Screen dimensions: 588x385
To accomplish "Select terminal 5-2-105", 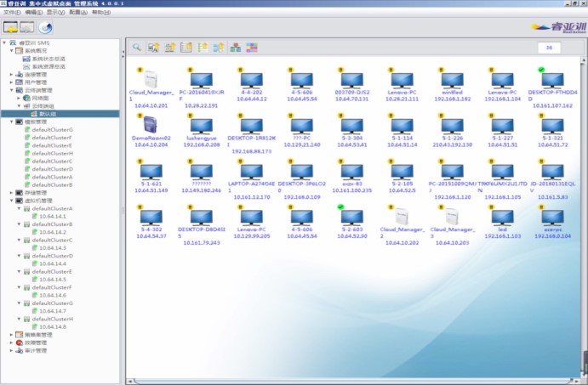I will (x=402, y=172).
